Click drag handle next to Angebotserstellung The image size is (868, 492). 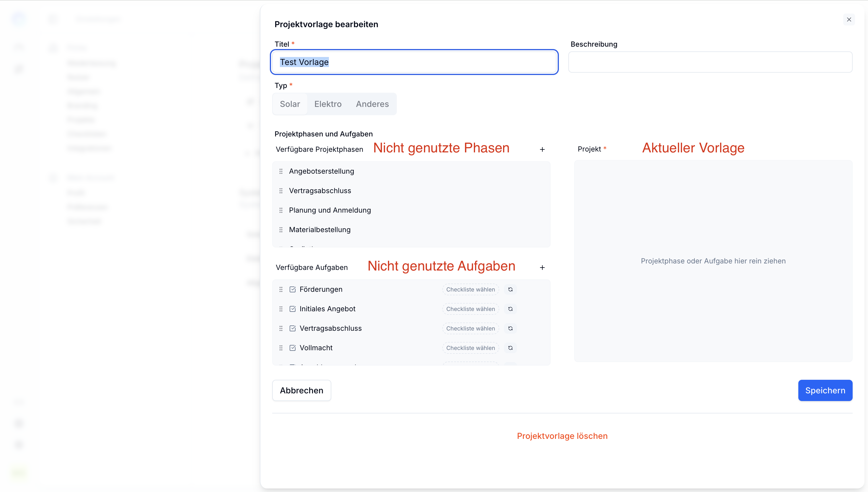click(281, 171)
